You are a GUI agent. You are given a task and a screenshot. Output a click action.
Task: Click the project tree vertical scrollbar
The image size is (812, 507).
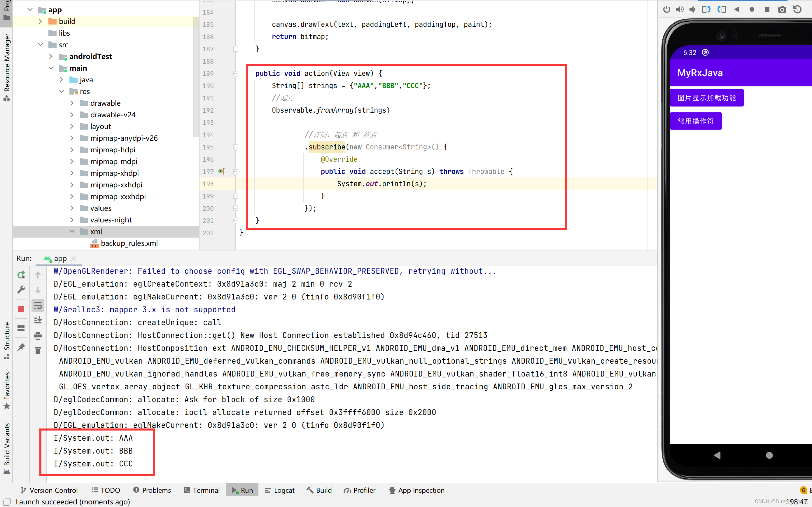[196, 77]
